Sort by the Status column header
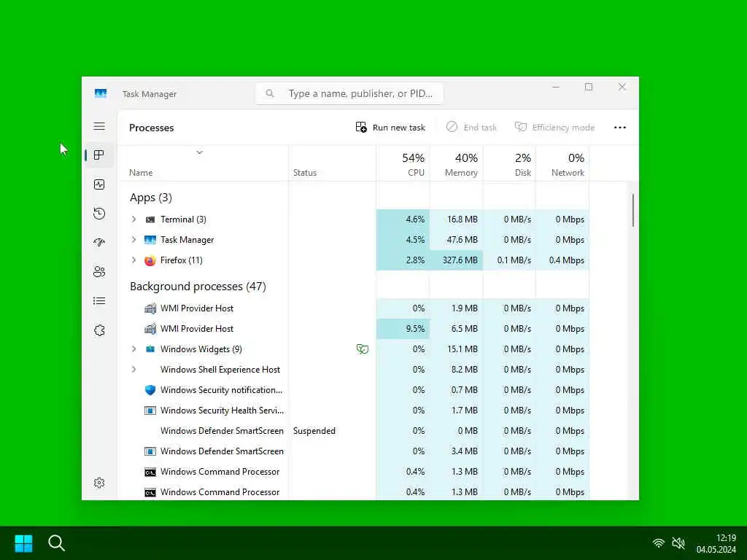The width and height of the screenshot is (747, 560). [305, 173]
